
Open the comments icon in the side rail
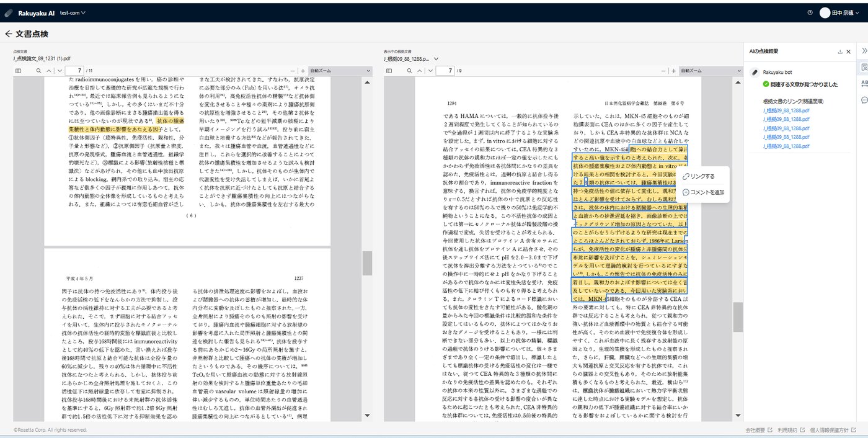pos(864,100)
